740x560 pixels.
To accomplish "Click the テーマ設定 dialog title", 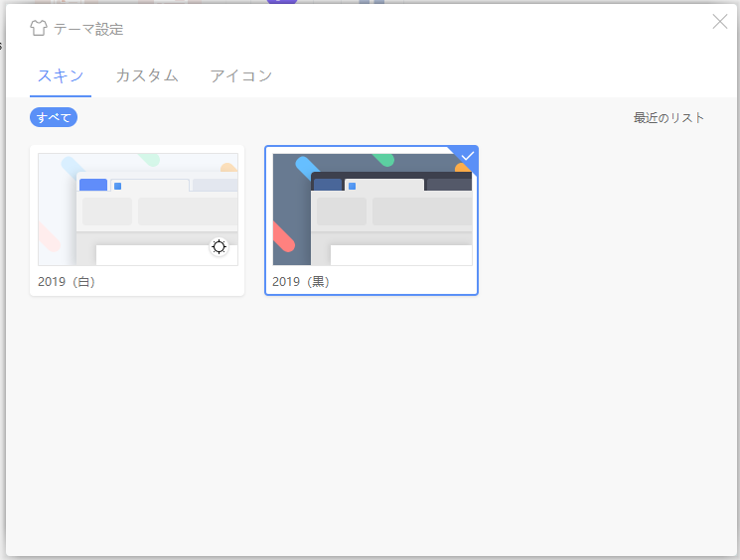I will (88, 29).
